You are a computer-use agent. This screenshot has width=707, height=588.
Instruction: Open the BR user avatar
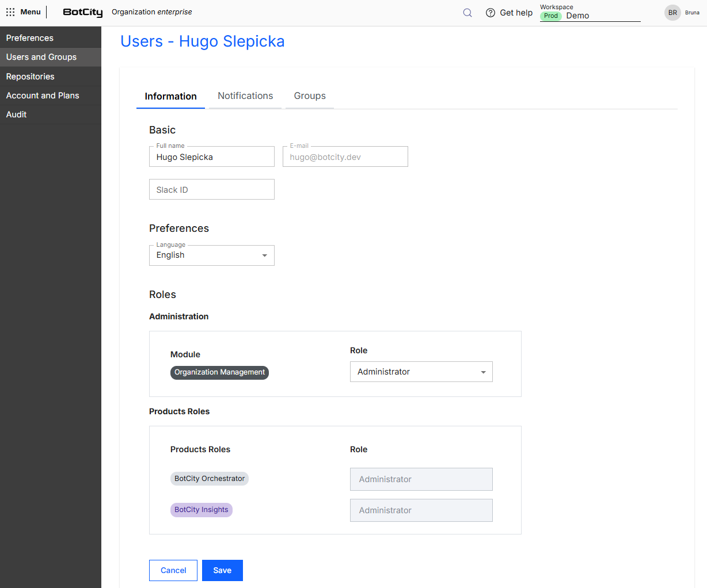coord(672,13)
